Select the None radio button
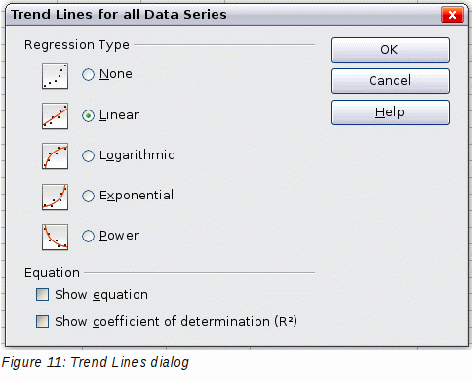 click(88, 74)
